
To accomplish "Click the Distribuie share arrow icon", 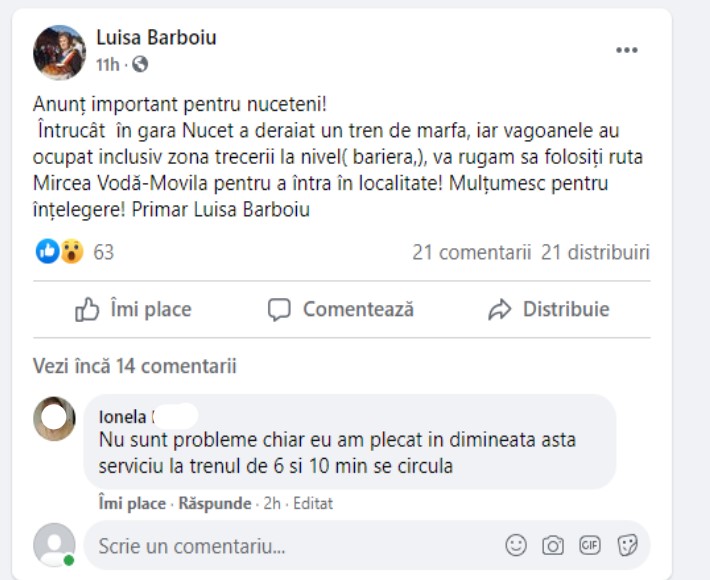I will point(500,310).
